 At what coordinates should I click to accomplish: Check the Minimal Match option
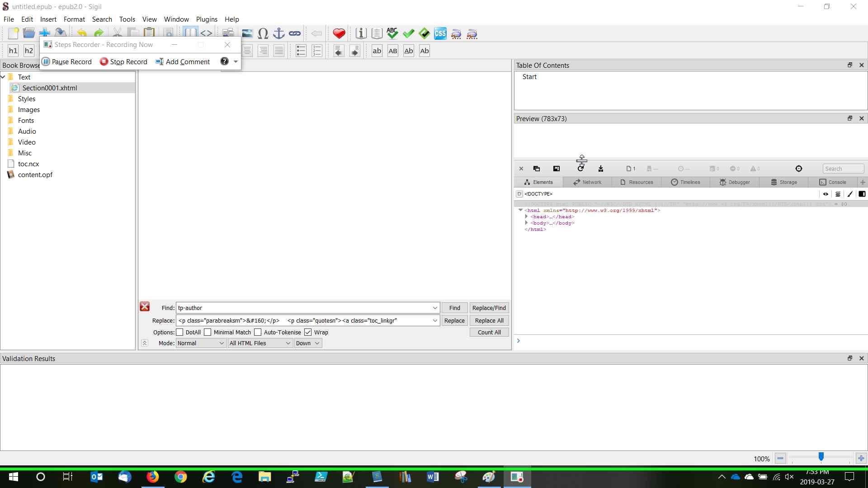pos(208,332)
